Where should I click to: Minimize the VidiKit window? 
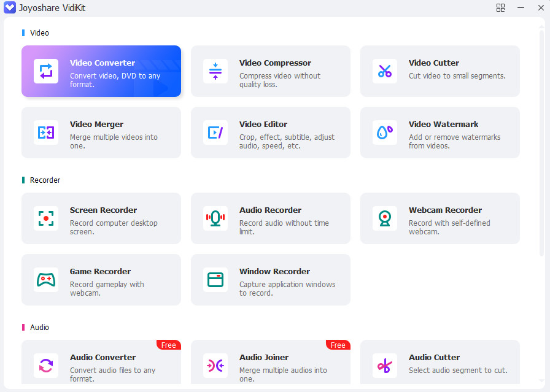(521, 8)
